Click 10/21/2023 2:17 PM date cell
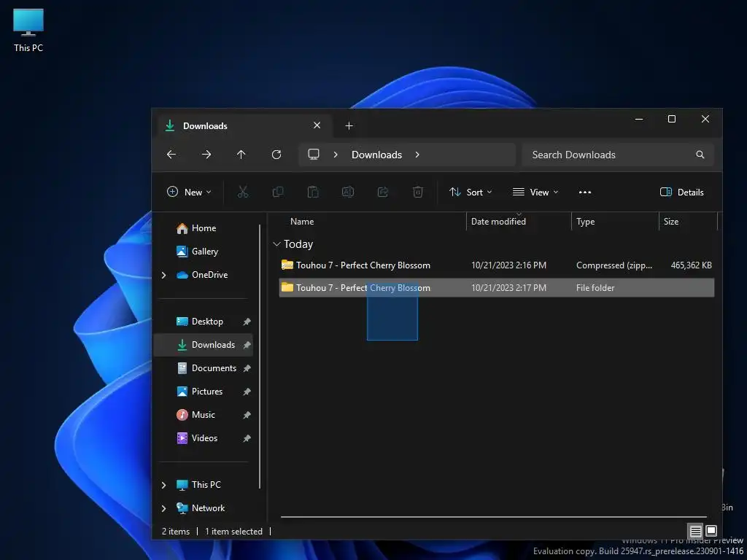The width and height of the screenshot is (747, 560). tap(508, 287)
